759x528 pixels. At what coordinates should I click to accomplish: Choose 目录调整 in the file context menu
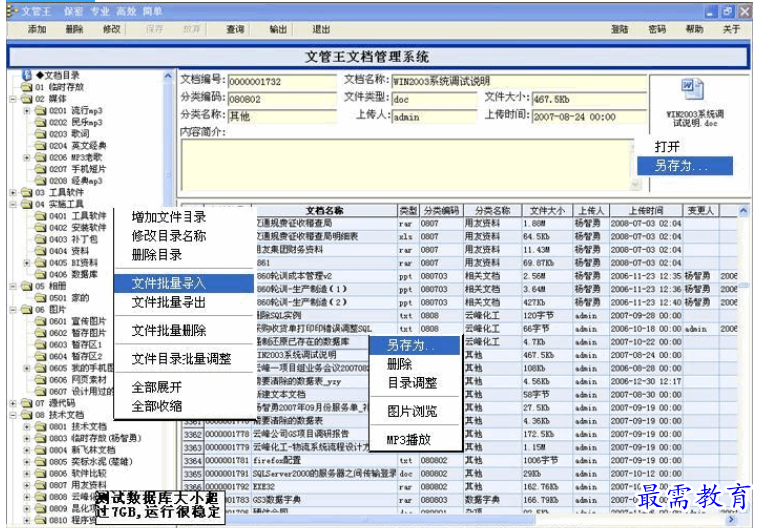[x=412, y=383]
